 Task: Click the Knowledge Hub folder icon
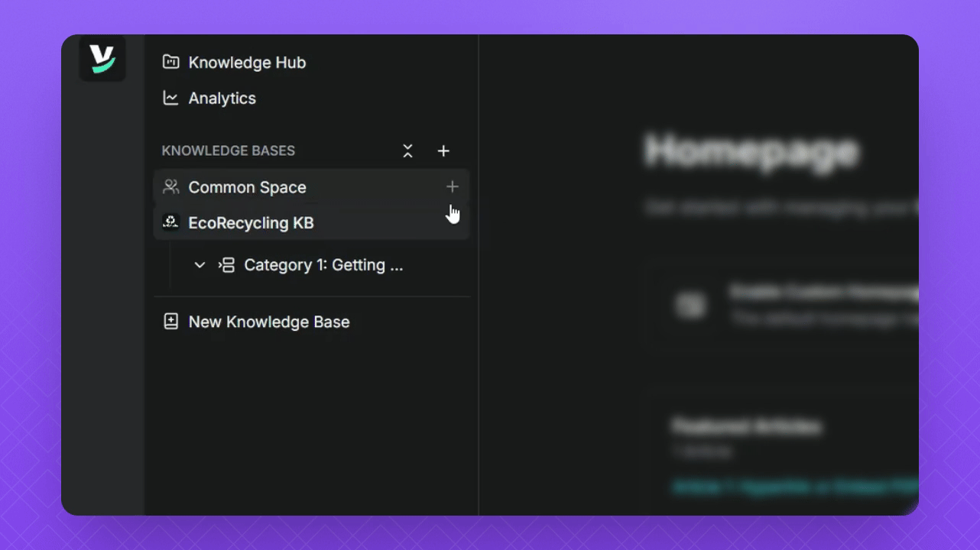pos(170,62)
